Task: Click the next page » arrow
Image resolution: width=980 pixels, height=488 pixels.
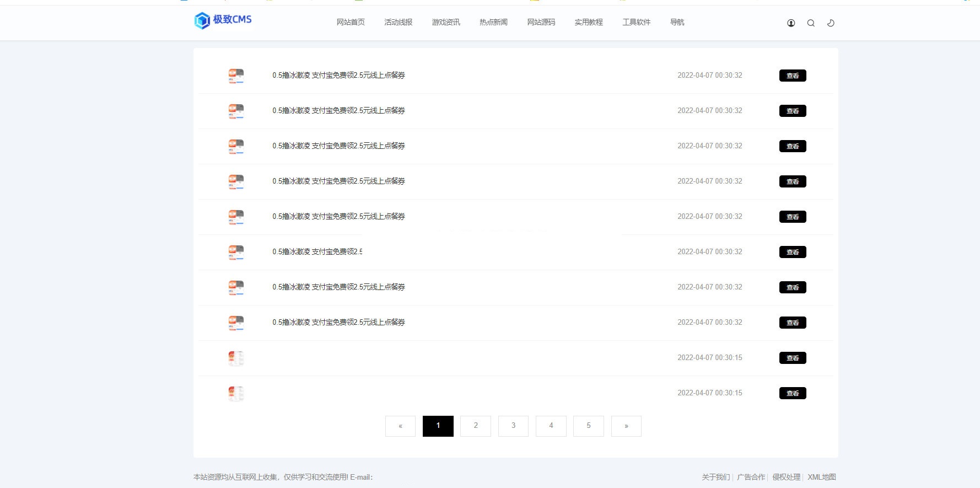Action: click(626, 426)
